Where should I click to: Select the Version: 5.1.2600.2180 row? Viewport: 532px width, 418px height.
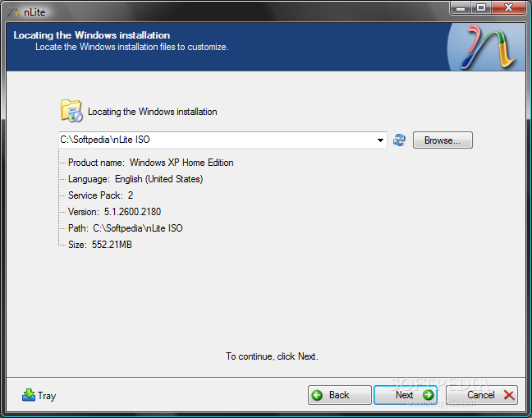tap(114, 212)
